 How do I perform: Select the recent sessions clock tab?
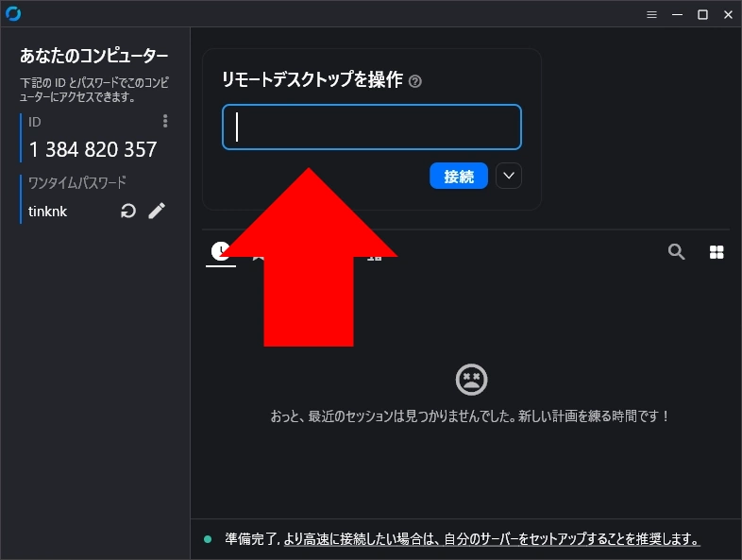[221, 251]
